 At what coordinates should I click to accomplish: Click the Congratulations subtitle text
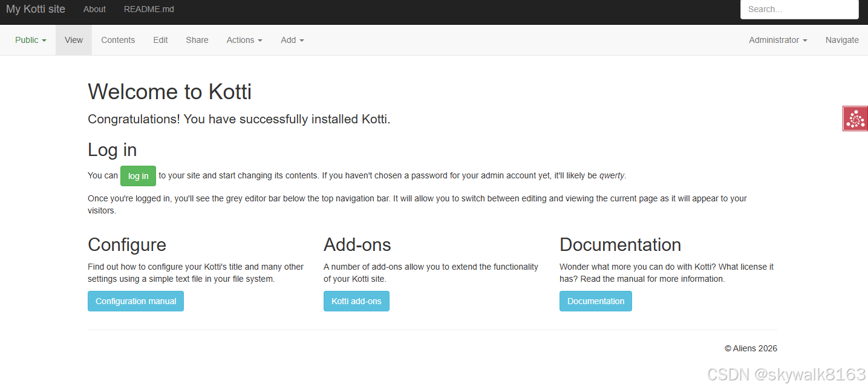tap(239, 119)
